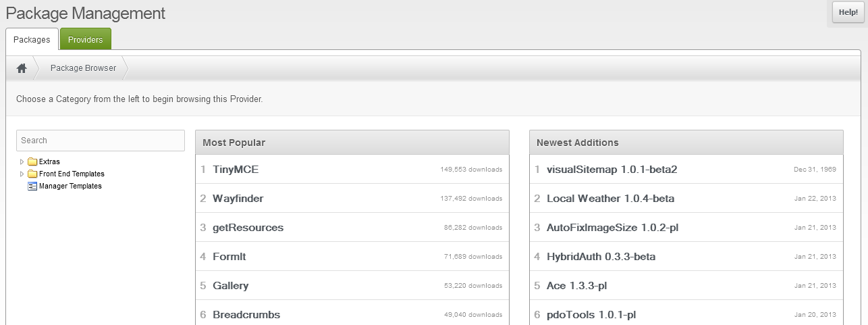Select getResources from Most Popular
The width and height of the screenshot is (868, 325).
coord(248,228)
